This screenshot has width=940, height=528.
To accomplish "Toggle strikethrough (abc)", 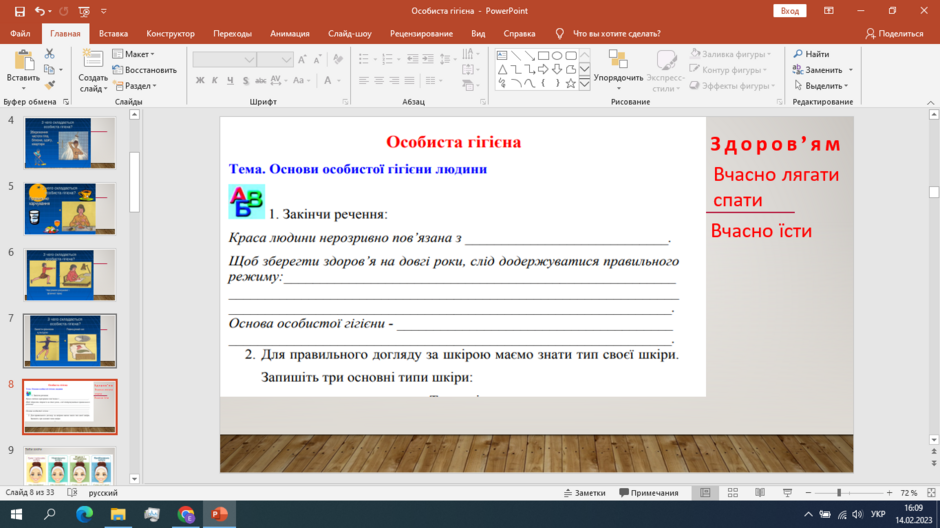I will pos(261,80).
